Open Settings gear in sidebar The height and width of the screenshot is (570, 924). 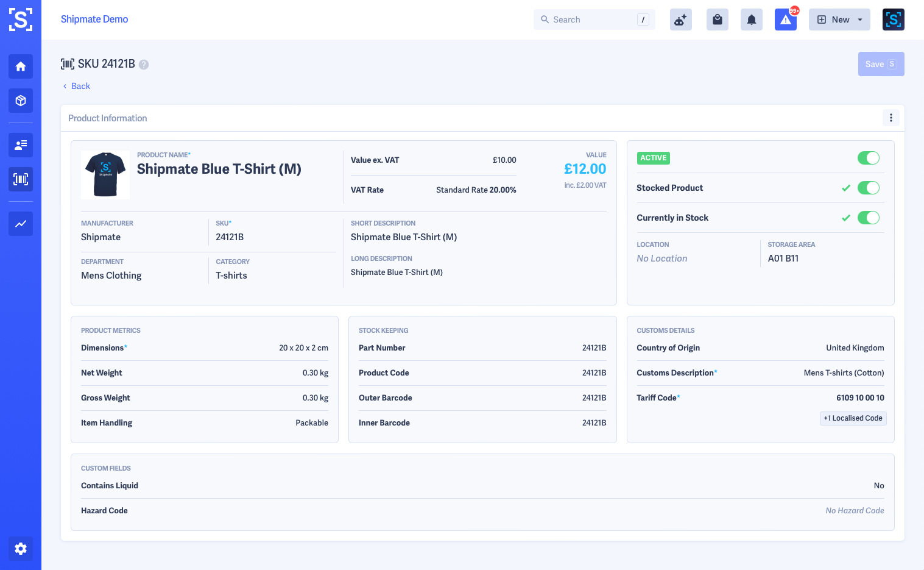pos(21,549)
